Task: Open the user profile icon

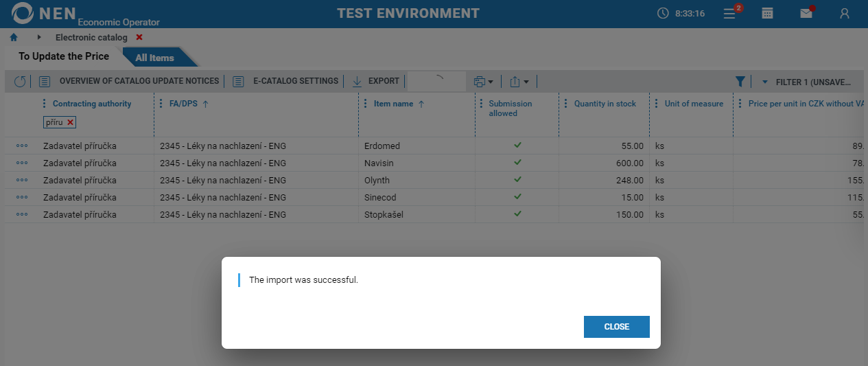Action: click(x=845, y=14)
